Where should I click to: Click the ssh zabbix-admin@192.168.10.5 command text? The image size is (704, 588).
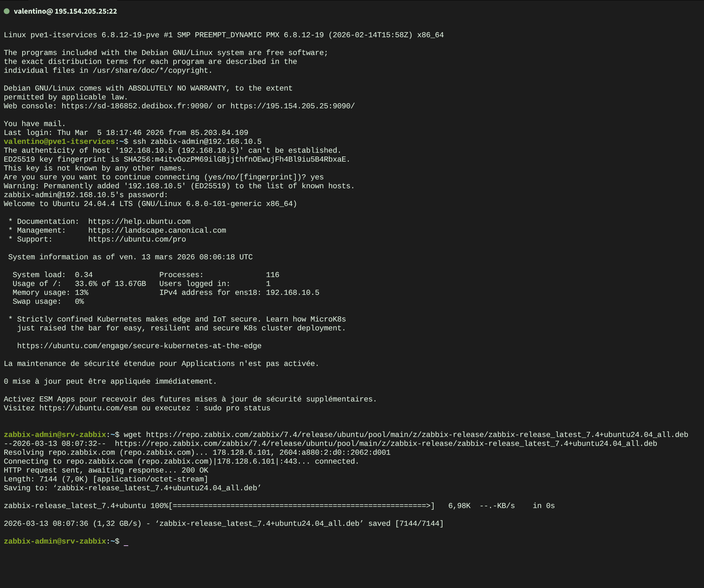[x=197, y=141]
